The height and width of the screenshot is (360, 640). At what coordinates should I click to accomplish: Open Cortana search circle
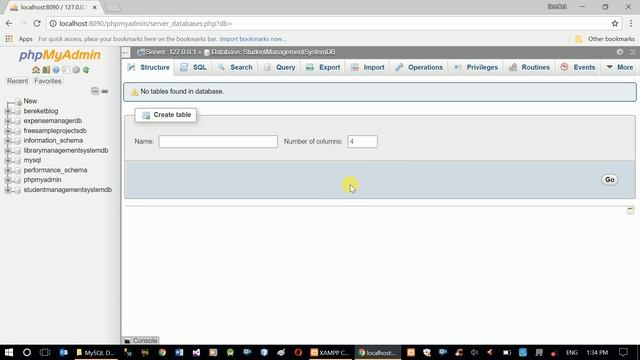27,352
